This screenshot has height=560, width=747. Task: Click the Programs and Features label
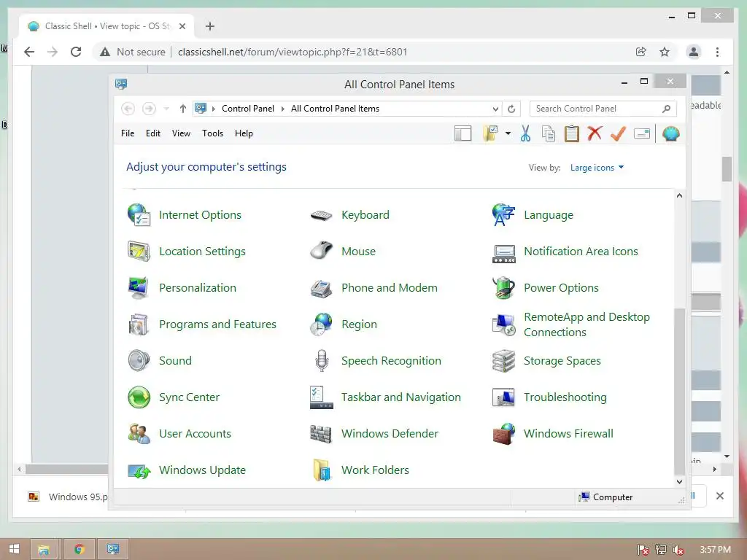(x=217, y=324)
